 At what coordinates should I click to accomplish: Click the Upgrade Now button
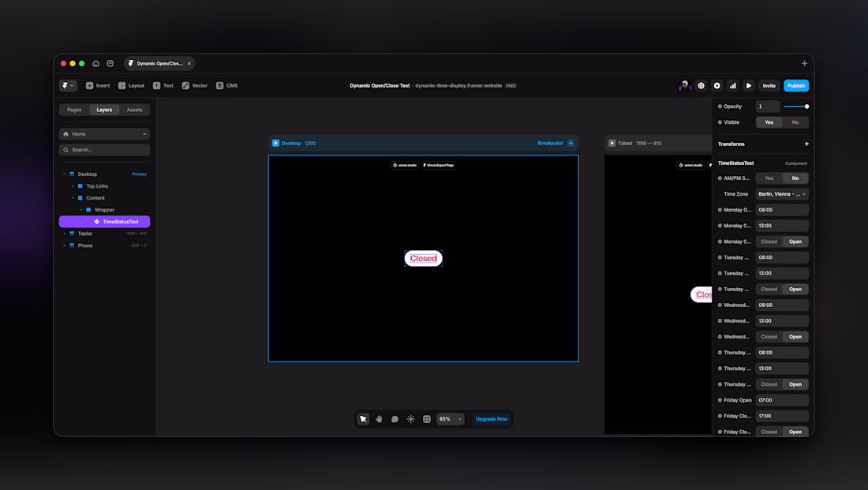click(492, 419)
